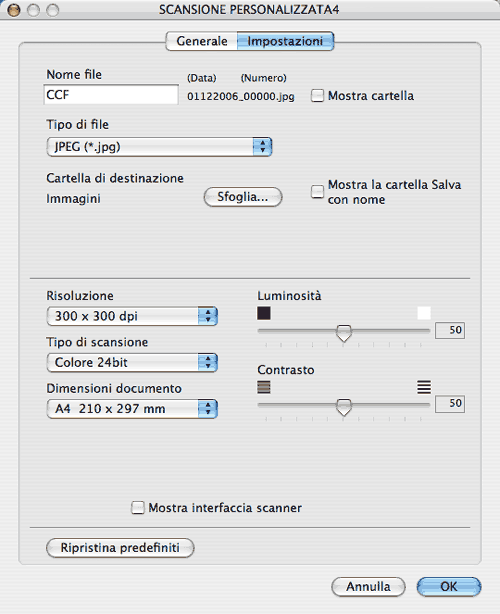Click the Risoluzione stepper arrows icon

[208, 316]
